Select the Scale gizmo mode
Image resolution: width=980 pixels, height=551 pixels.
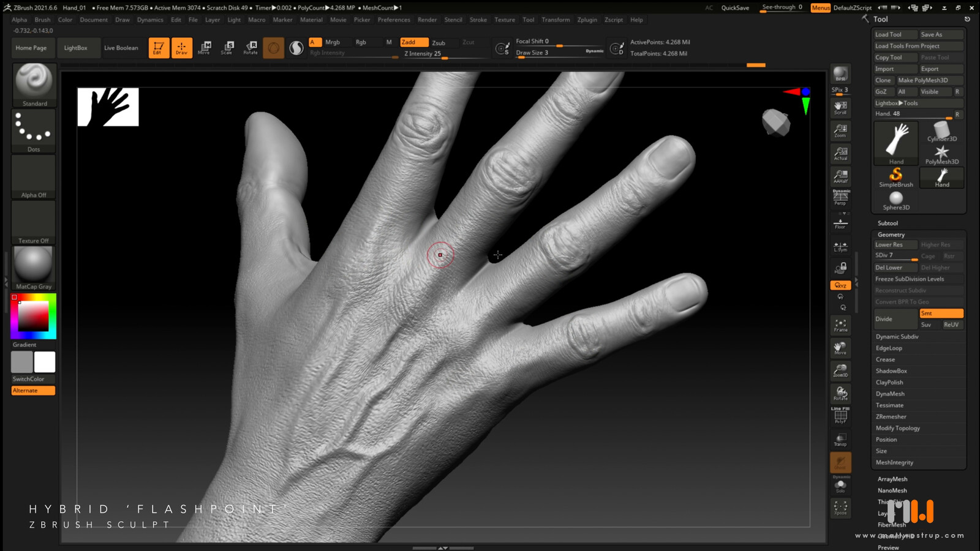tap(227, 48)
